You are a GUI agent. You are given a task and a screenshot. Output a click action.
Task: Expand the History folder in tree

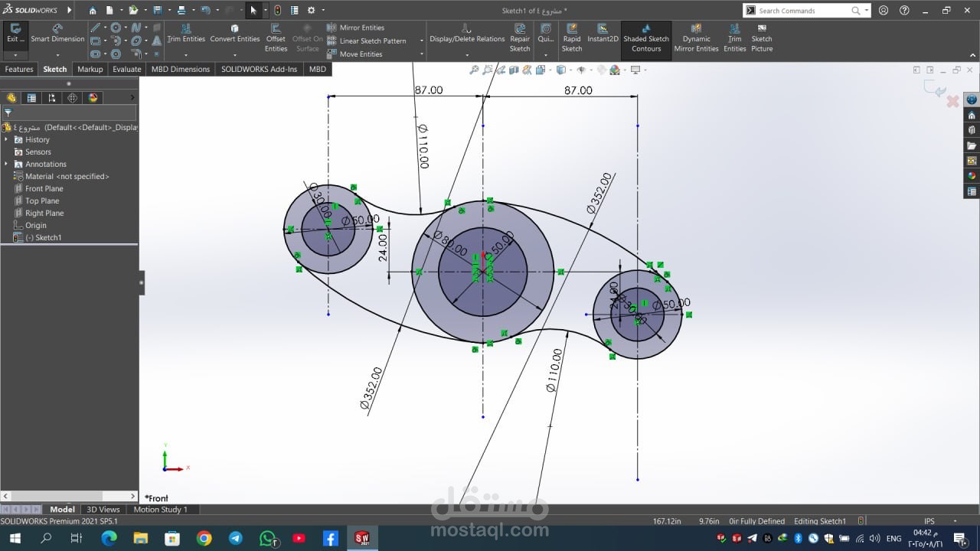pyautogui.click(x=7, y=140)
